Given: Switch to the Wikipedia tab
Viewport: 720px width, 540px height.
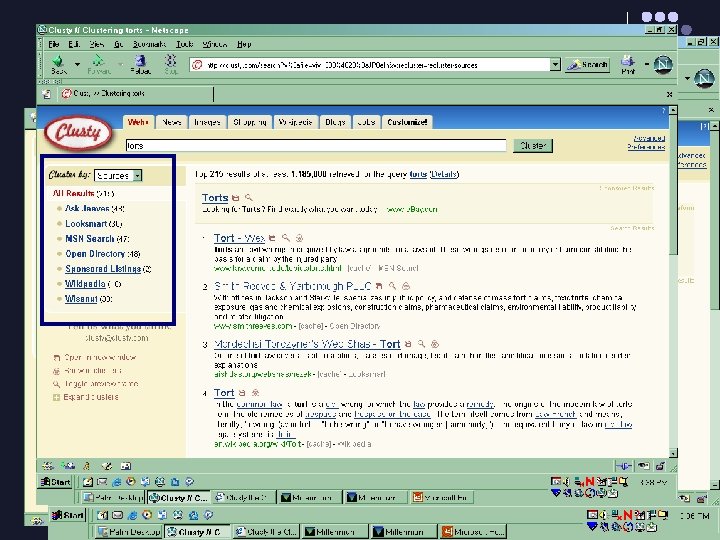Looking at the screenshot, I should [295, 122].
